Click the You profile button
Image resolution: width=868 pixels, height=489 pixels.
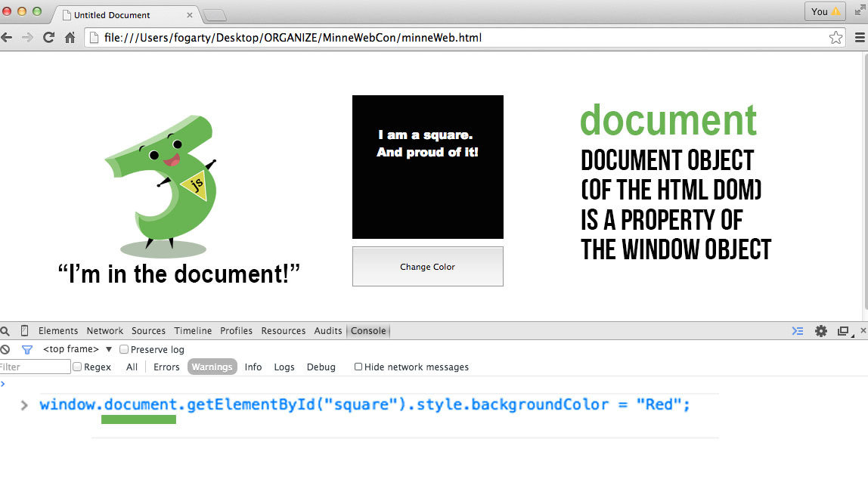tap(825, 11)
